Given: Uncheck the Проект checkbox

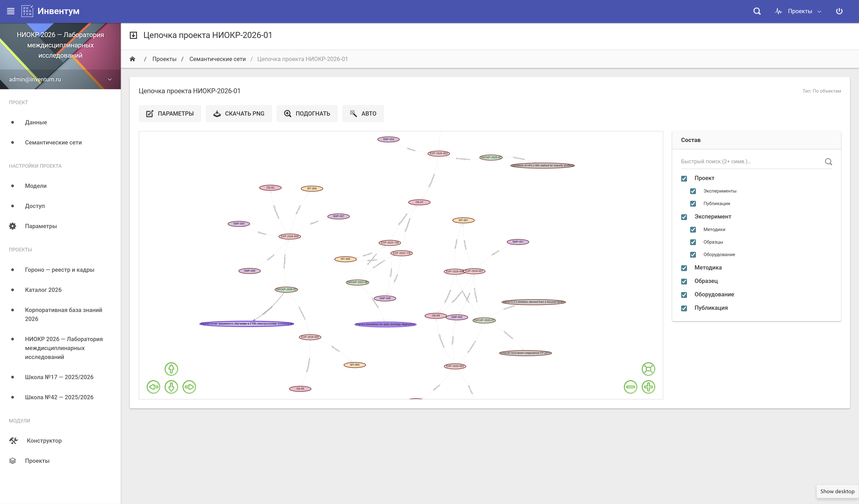Looking at the screenshot, I should [684, 178].
